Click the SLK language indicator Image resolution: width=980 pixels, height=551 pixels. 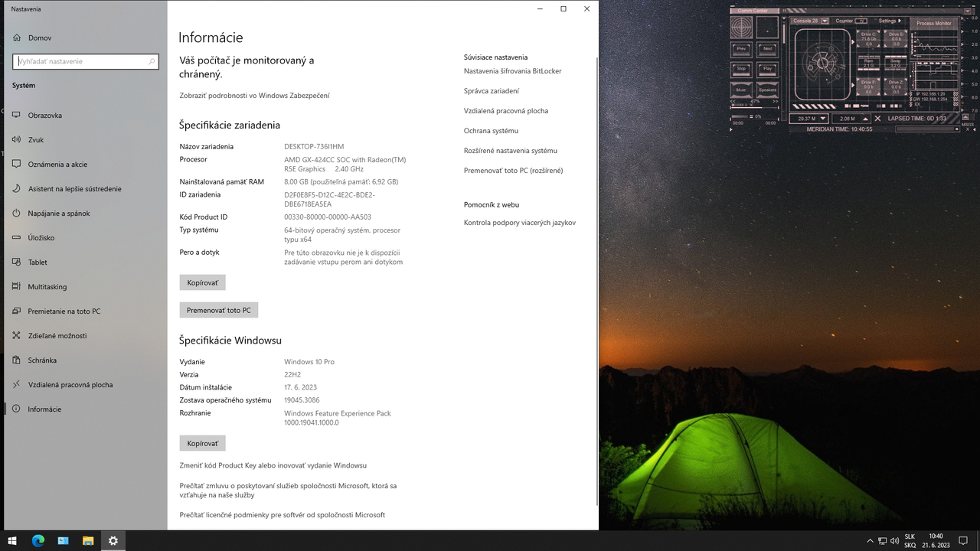910,541
